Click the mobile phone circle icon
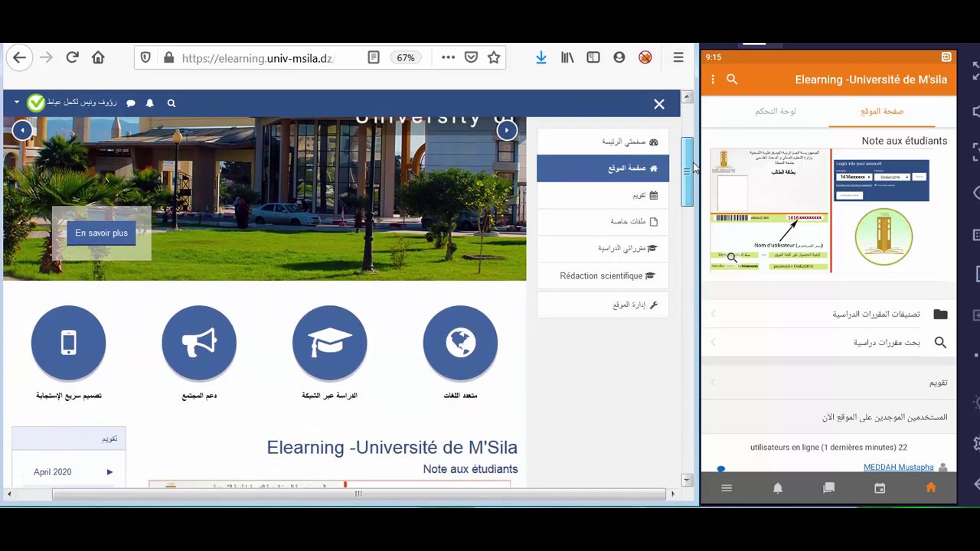The width and height of the screenshot is (980, 551). click(69, 343)
